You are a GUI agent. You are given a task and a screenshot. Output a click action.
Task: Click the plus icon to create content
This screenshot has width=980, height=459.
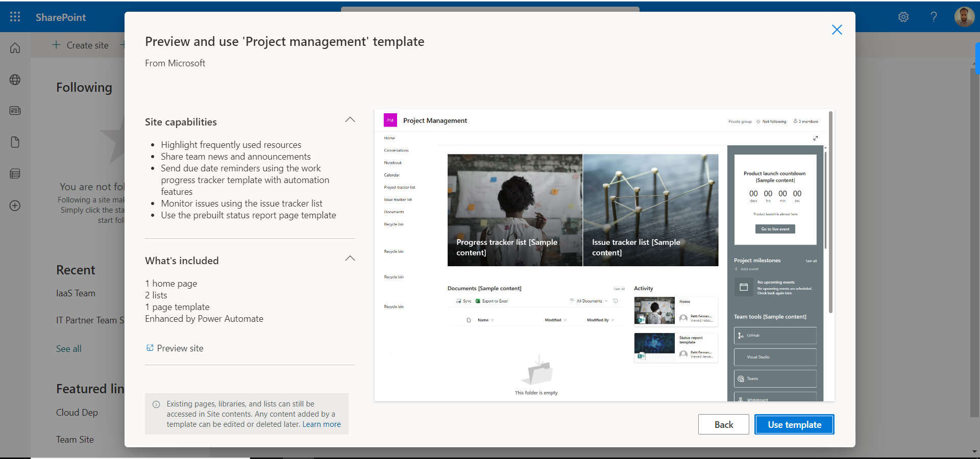pos(15,206)
